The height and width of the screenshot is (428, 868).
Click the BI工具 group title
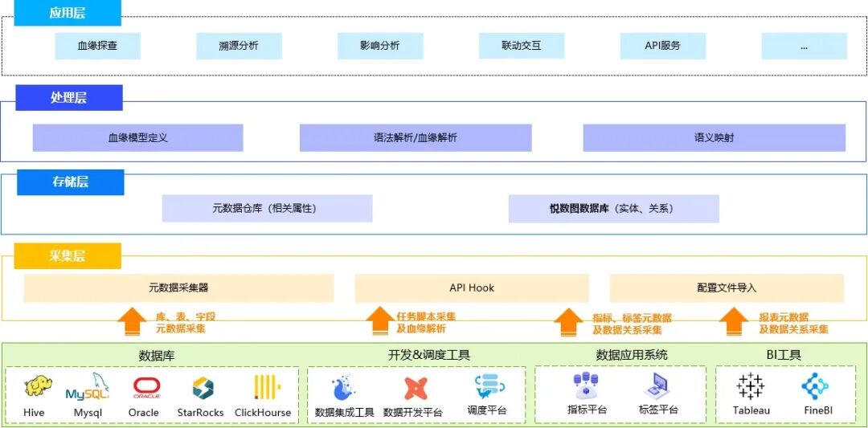click(784, 355)
